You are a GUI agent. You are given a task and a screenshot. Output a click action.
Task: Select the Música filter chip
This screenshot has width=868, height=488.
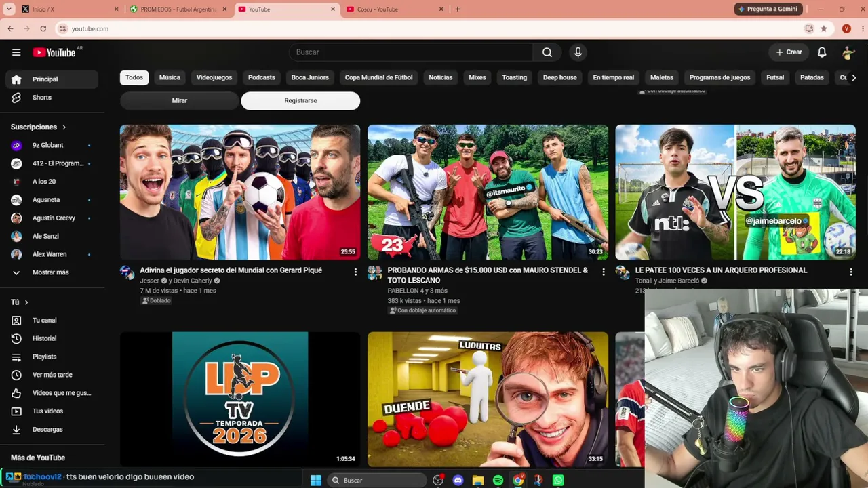(x=170, y=77)
